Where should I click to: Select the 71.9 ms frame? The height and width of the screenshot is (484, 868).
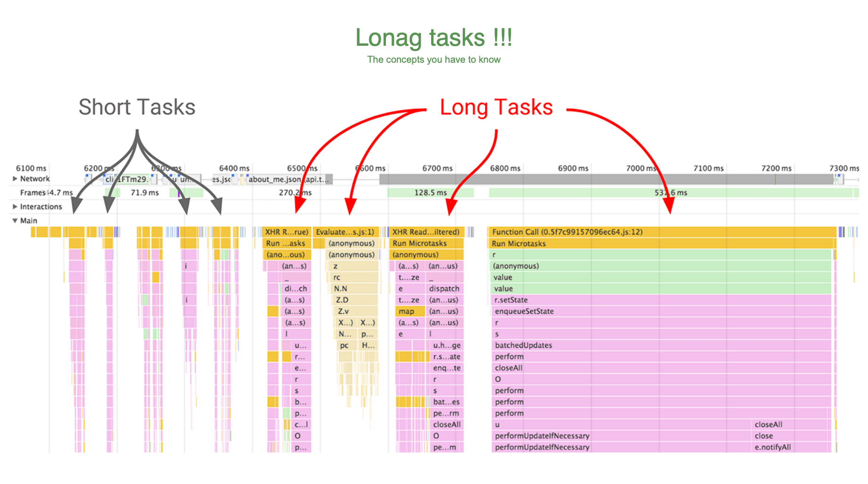click(x=144, y=193)
